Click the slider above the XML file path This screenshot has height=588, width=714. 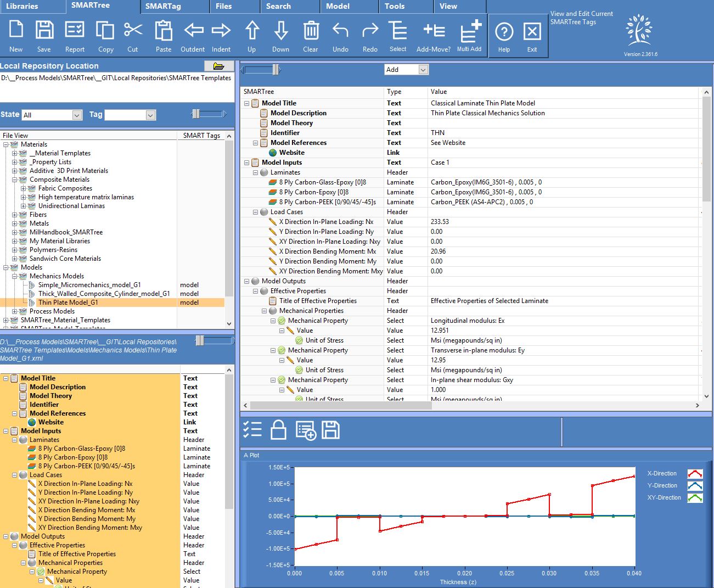click(215, 341)
